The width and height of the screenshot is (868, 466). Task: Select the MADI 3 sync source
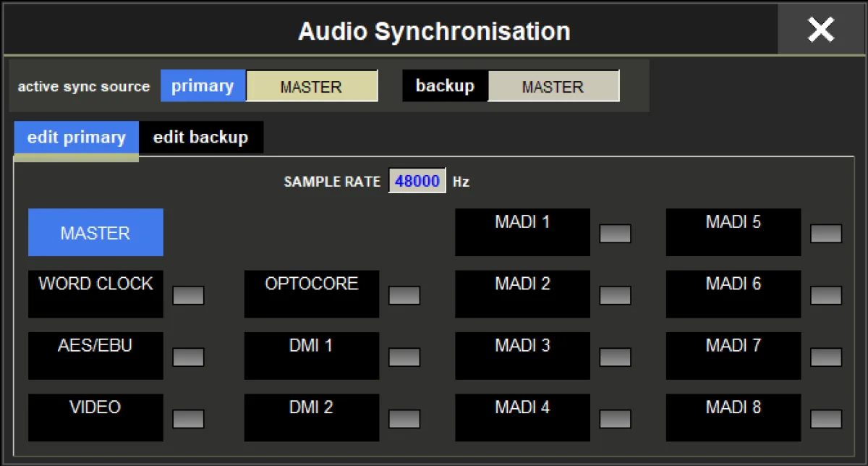522,355
